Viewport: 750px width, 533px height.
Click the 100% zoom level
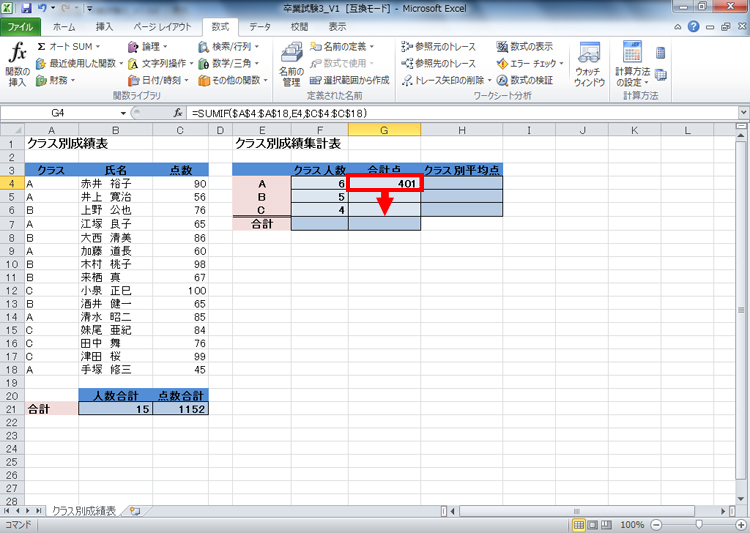[x=631, y=525]
